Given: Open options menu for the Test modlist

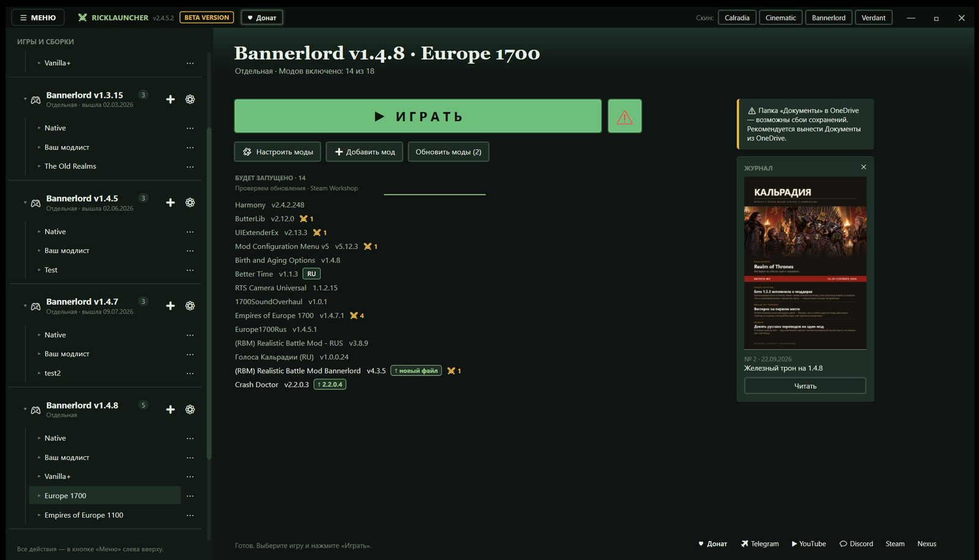Looking at the screenshot, I should point(190,270).
